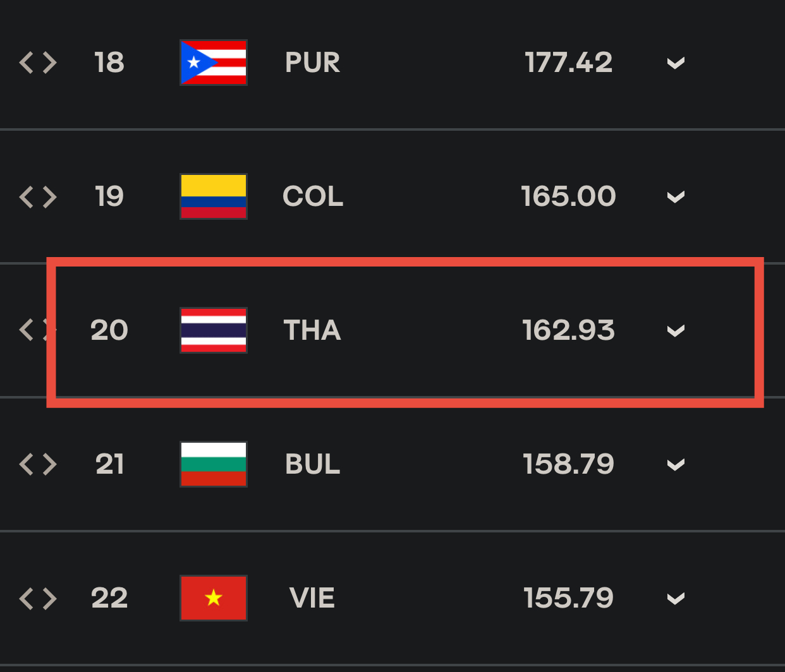Click the Colombia flag icon
The image size is (785, 672).
(214, 196)
